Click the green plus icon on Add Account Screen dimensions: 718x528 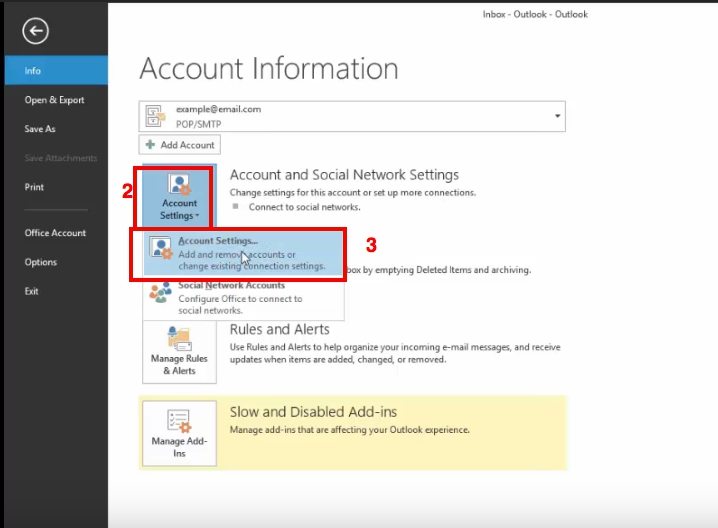coord(150,145)
